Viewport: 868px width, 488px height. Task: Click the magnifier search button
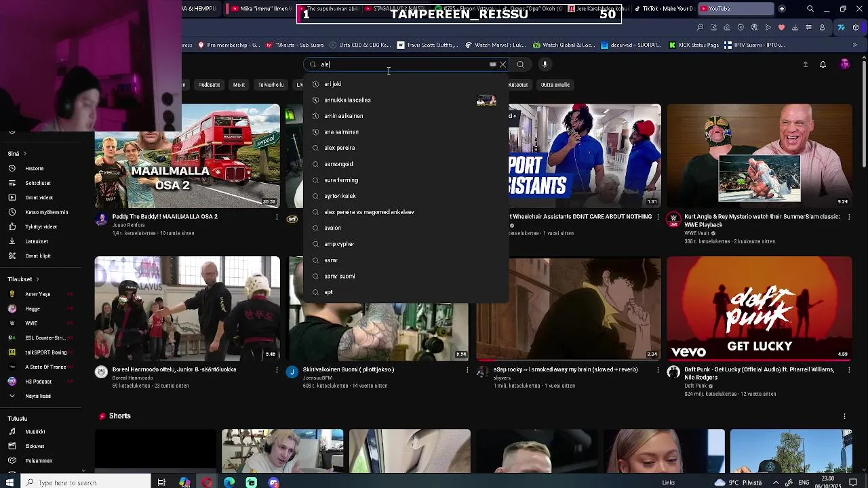(520, 64)
